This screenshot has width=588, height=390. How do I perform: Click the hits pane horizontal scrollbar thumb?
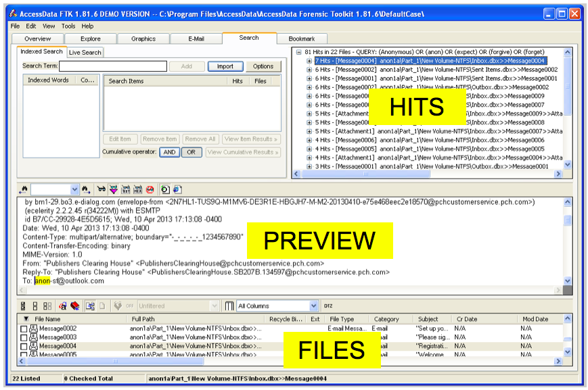pyautogui.click(x=365, y=174)
